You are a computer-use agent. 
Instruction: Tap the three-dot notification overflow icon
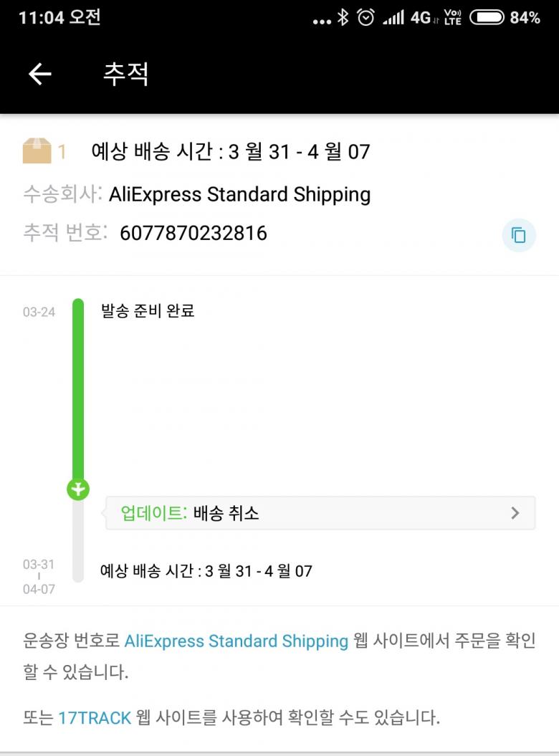point(322,21)
